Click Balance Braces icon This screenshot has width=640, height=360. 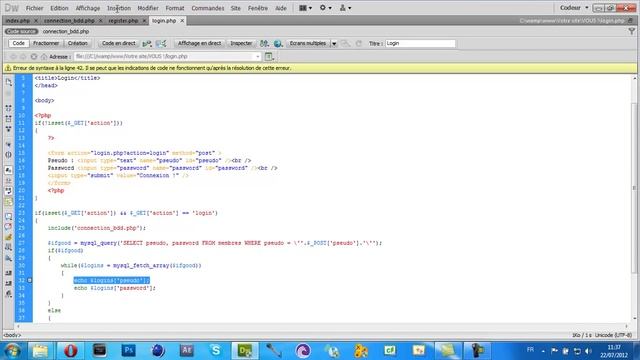(x=9, y=155)
